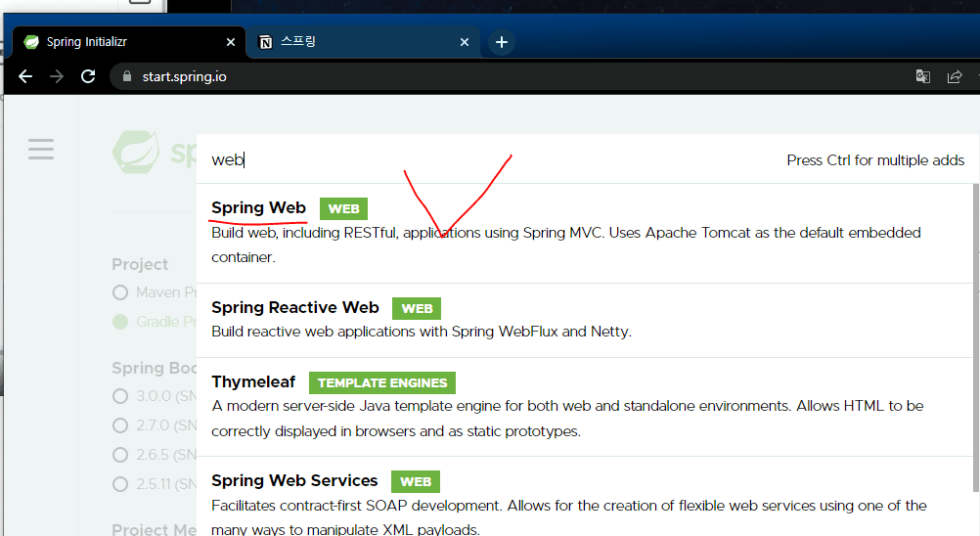Click the browser forward arrow
Screen dimensions: 980x536
coord(57,76)
